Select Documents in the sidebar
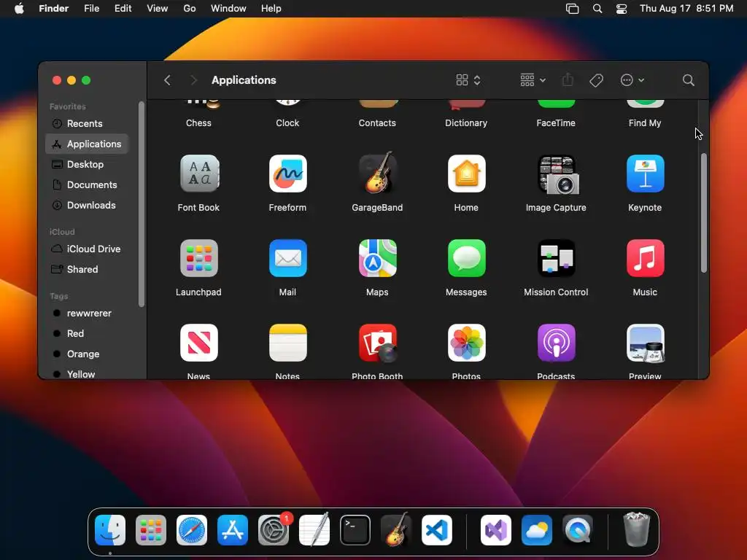The image size is (747, 560). point(88,184)
